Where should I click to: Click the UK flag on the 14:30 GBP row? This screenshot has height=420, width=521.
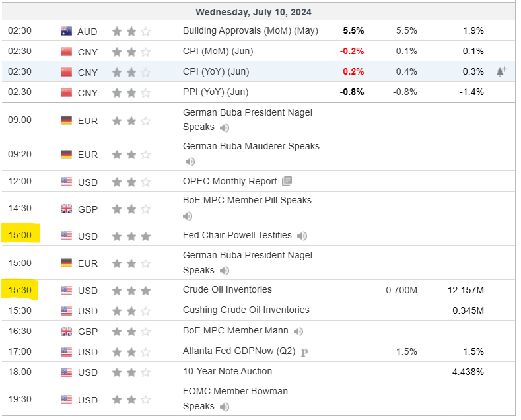click(66, 209)
